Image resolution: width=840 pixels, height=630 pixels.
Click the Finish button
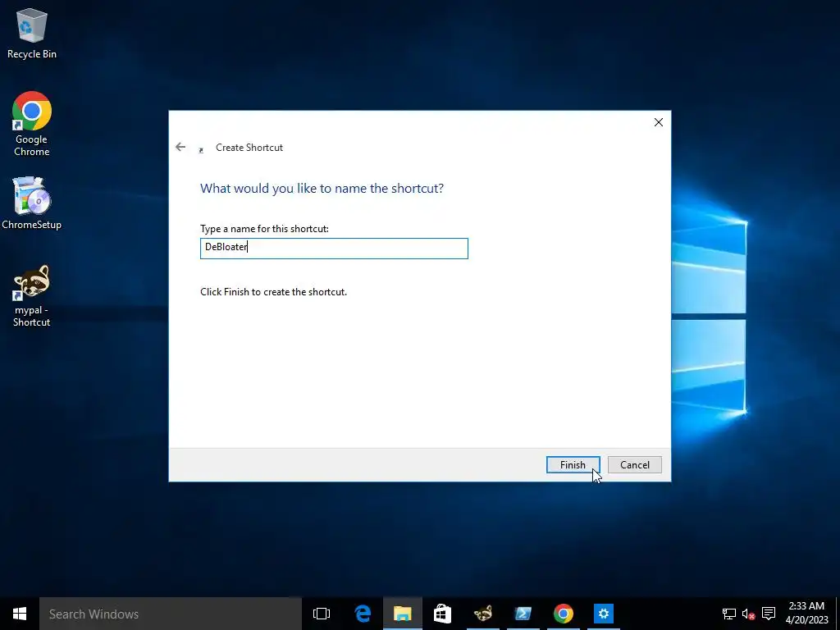573,464
